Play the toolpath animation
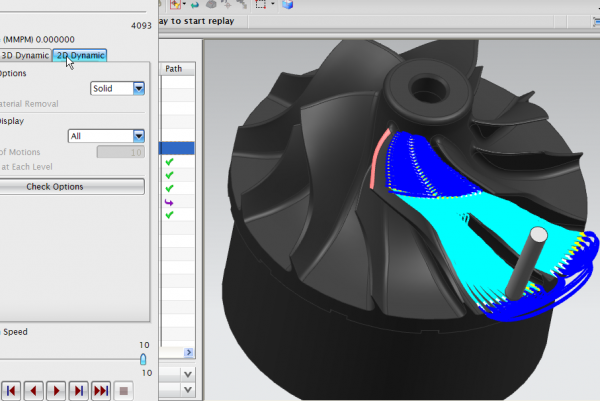The height and width of the screenshot is (401, 600). click(x=56, y=391)
